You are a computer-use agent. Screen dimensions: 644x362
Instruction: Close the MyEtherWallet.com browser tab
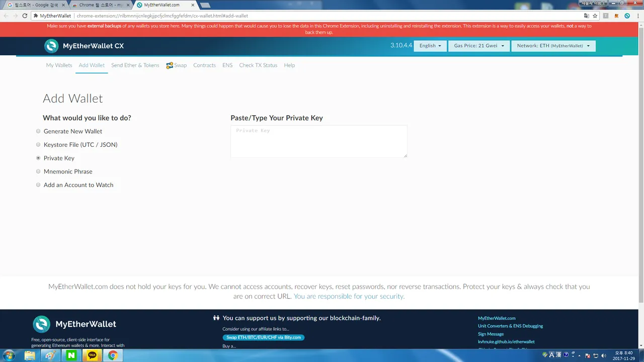point(193,5)
